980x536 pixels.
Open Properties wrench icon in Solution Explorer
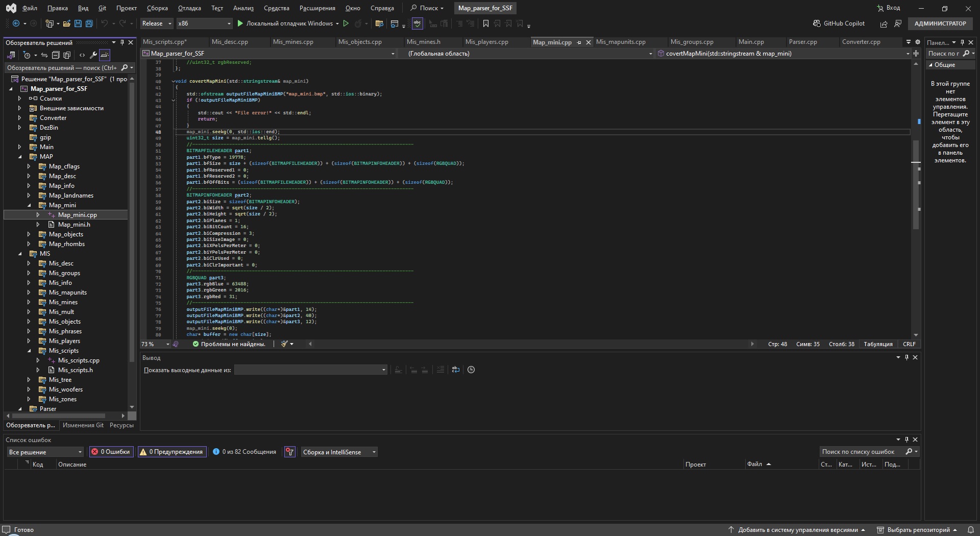pyautogui.click(x=93, y=55)
